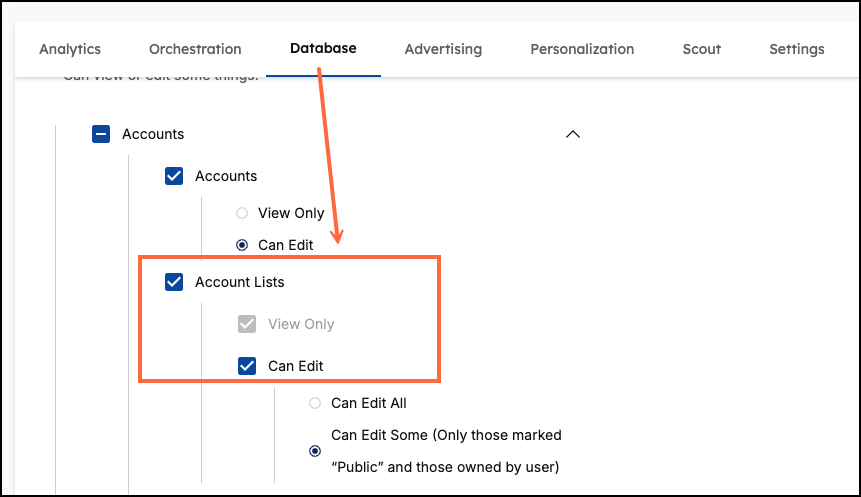Image resolution: width=861 pixels, height=497 pixels.
Task: Open the Analytics tab
Action: (70, 49)
